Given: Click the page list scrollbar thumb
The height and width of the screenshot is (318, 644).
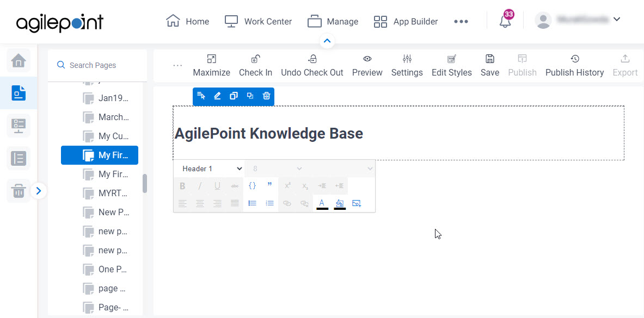Looking at the screenshot, I should pyautogui.click(x=145, y=183).
